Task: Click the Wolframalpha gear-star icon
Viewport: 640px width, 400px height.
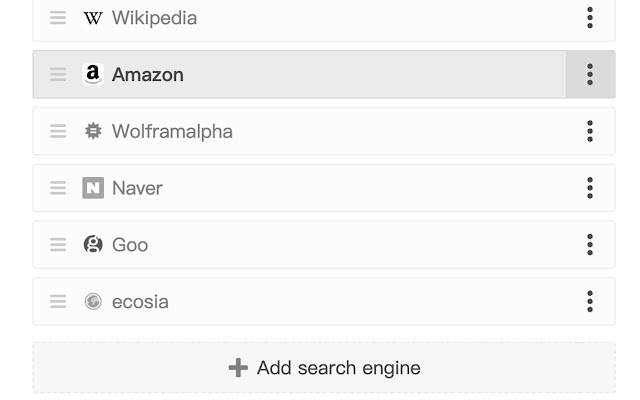Action: [93, 131]
